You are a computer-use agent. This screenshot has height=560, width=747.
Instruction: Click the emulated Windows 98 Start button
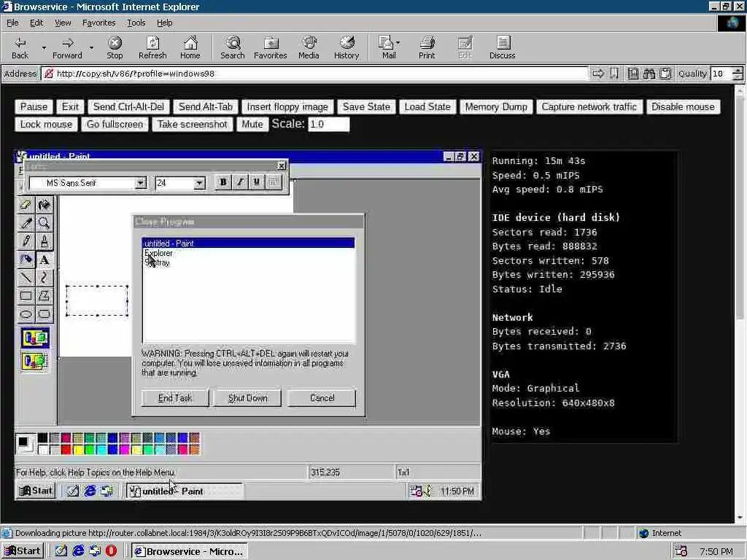pyautogui.click(x=36, y=491)
